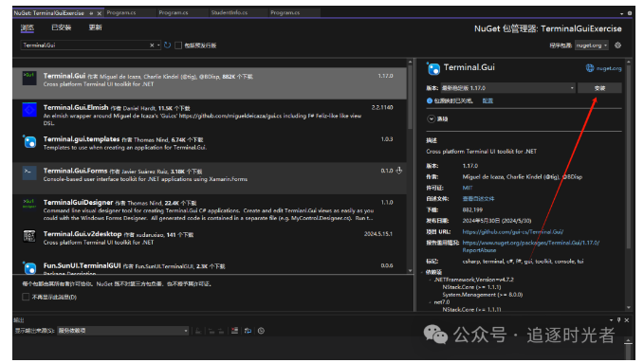The height and width of the screenshot is (363, 644).
Task: Click the clear all icon in the output toolbar
Action: click(234, 331)
